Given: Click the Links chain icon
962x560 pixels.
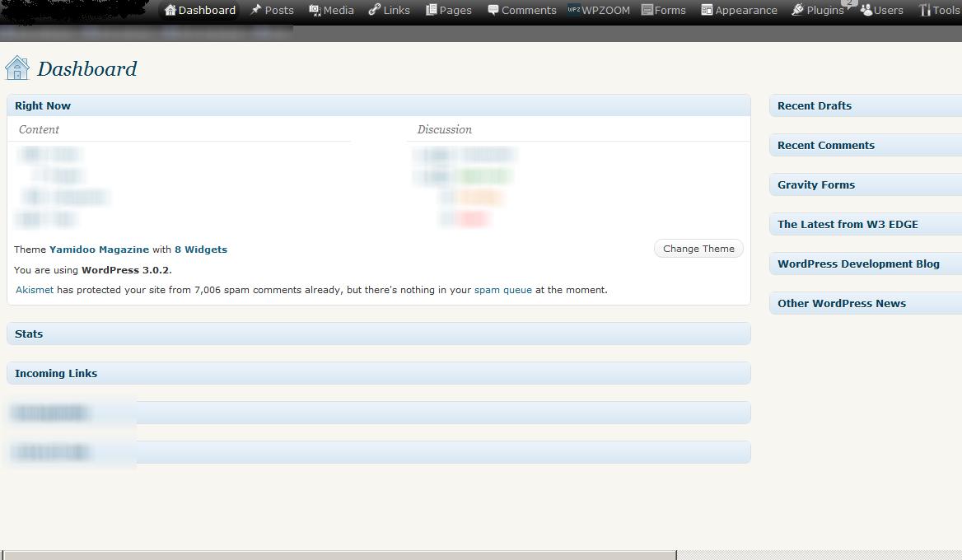Looking at the screenshot, I should (x=374, y=10).
